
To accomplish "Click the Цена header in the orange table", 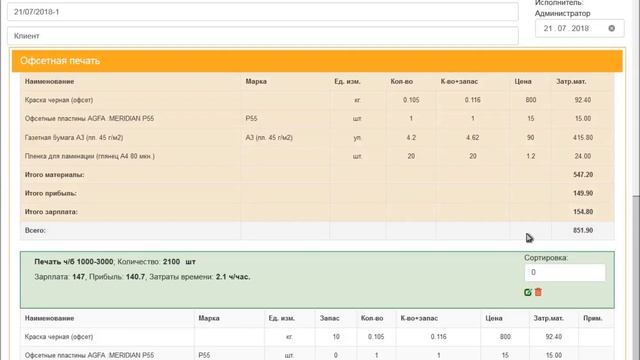I will pyautogui.click(x=523, y=82).
